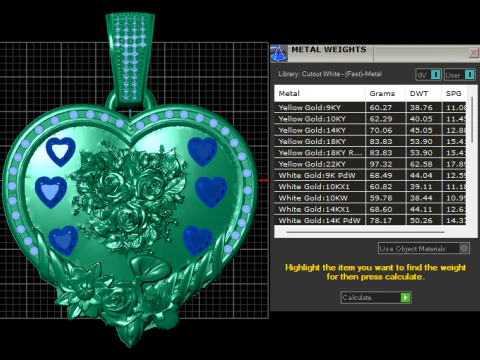Click the bottom-right blue heart gemstone
Image resolution: width=480 pixels, height=360 pixels.
point(197,241)
